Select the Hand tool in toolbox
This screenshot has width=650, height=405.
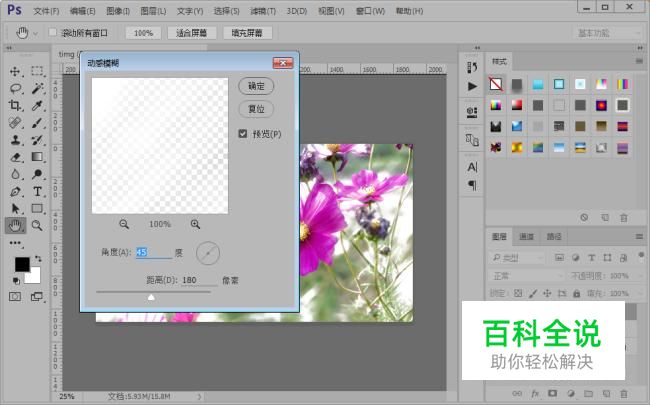click(x=15, y=226)
